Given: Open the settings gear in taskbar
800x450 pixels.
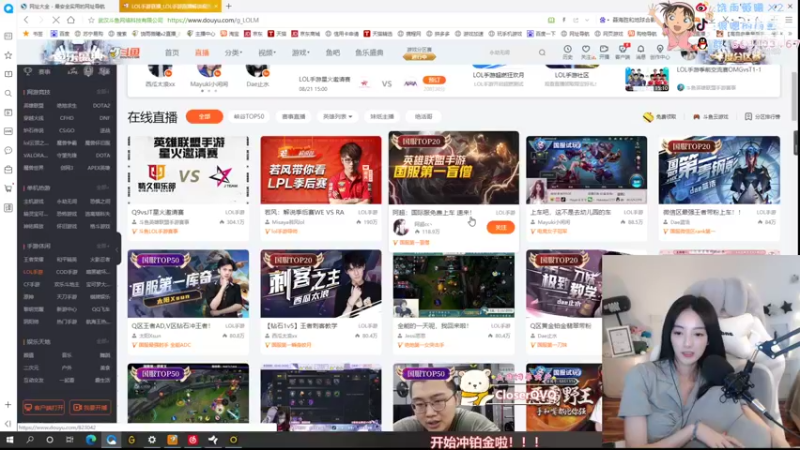Looking at the screenshot, I should 152,440.
